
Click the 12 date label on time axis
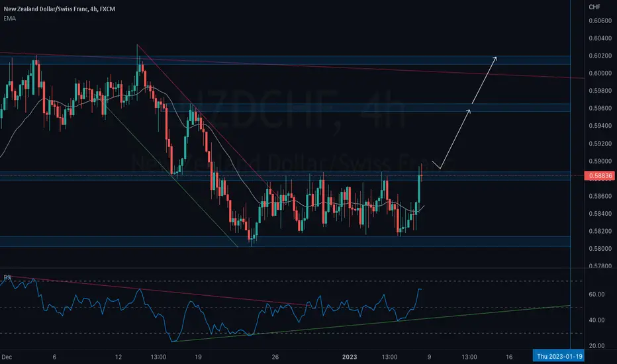coord(119,357)
